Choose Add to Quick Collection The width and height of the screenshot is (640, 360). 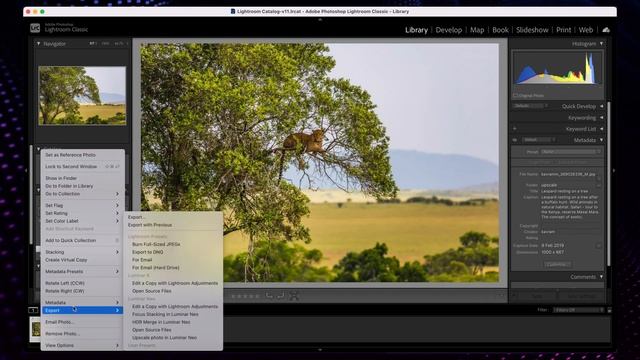coord(82,240)
